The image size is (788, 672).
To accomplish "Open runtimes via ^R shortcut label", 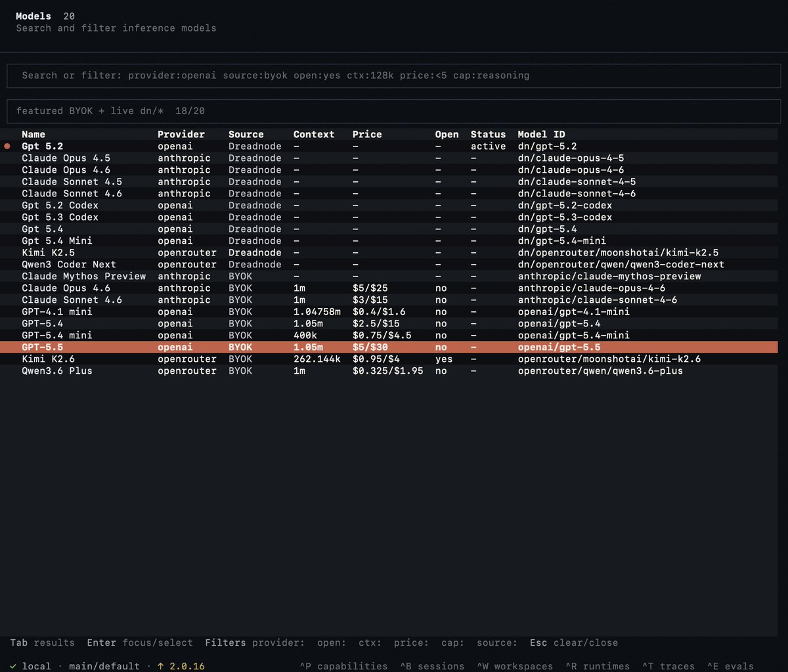I will pos(598,666).
